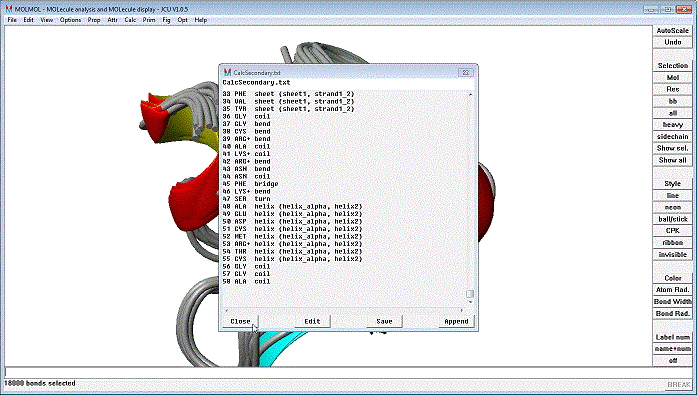Image resolution: width=697 pixels, height=395 pixels.
Task: Select by Mol in the side panel
Action: pos(673,77)
